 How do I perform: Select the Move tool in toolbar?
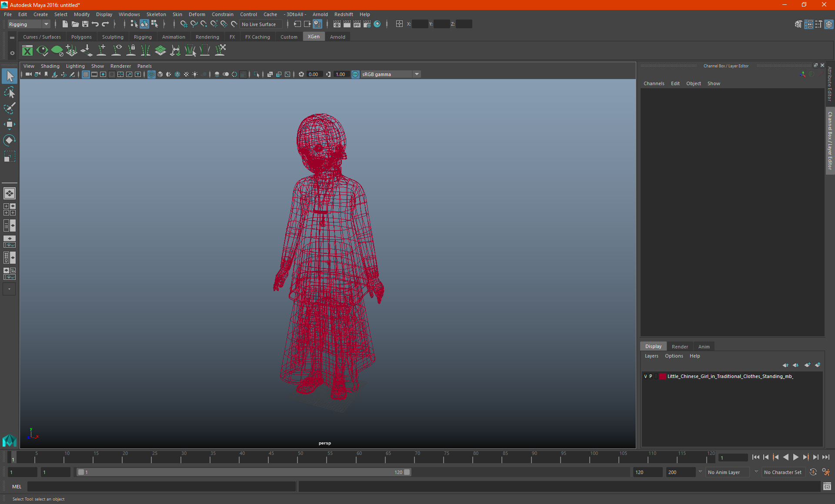coord(9,123)
